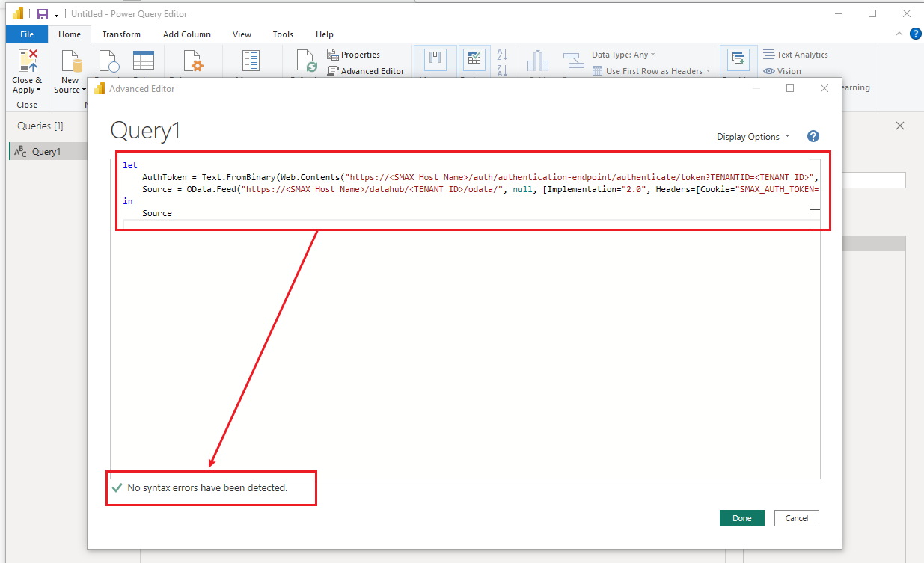Viewport: 924px width, 563px height.
Task: Open the Add Column tab
Action: point(186,34)
